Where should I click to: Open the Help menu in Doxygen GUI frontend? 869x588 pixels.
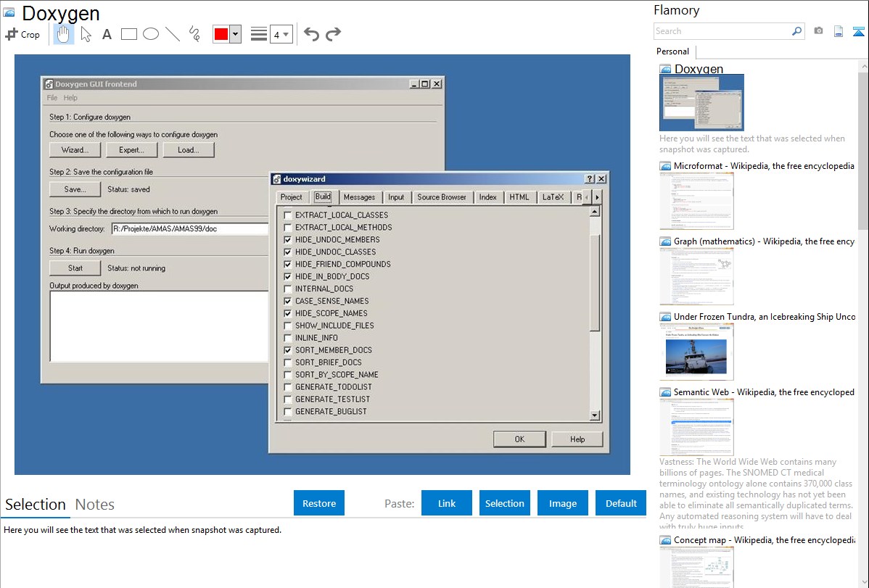(x=70, y=98)
